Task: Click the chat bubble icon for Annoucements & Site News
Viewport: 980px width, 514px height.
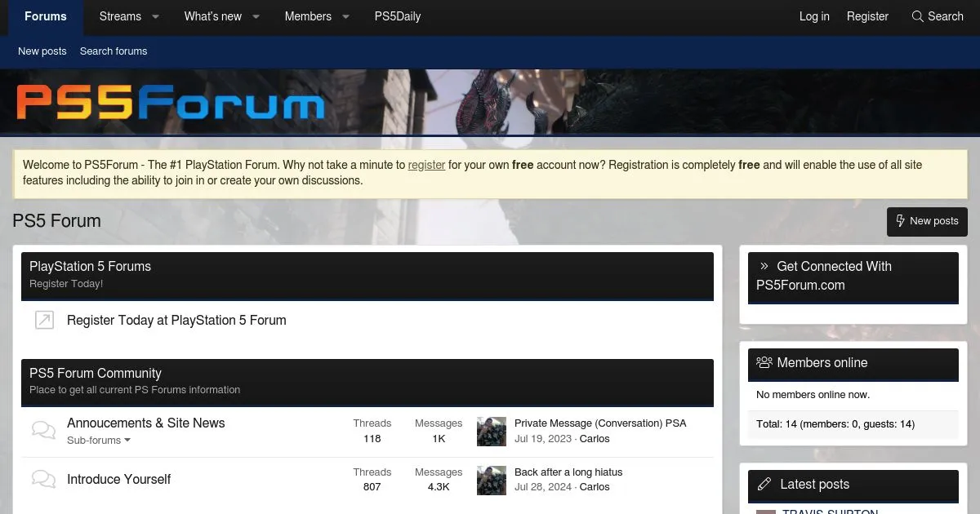Action: coord(44,430)
